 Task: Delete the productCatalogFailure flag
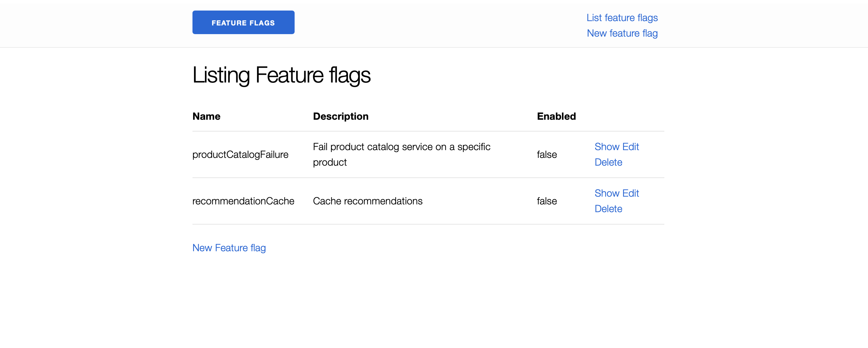pyautogui.click(x=608, y=162)
